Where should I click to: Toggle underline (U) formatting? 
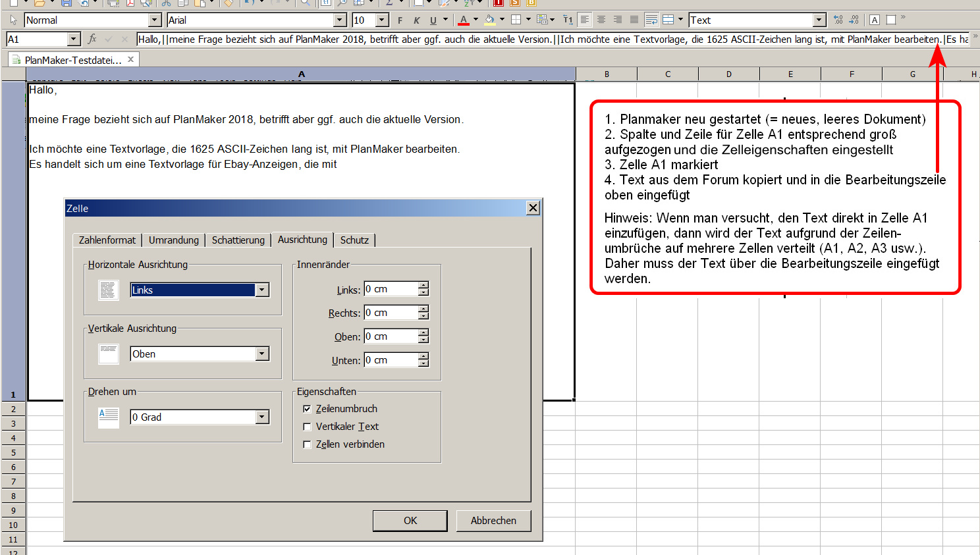point(433,20)
